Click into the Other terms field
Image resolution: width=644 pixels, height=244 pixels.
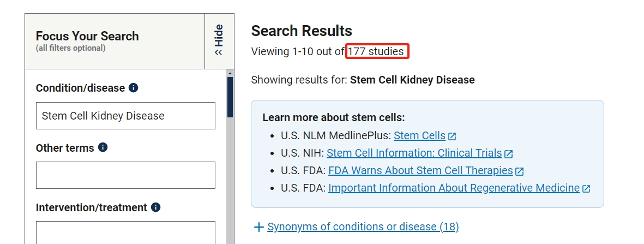pyautogui.click(x=125, y=175)
